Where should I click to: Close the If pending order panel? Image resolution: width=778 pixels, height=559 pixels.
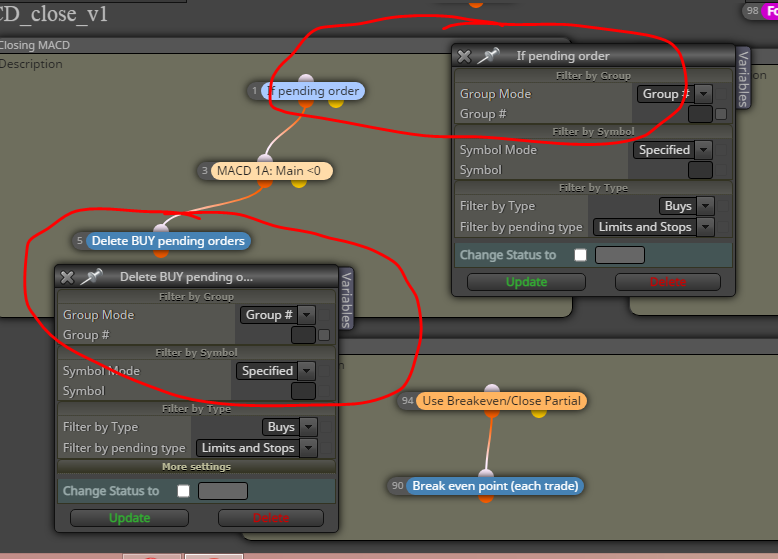[464, 56]
